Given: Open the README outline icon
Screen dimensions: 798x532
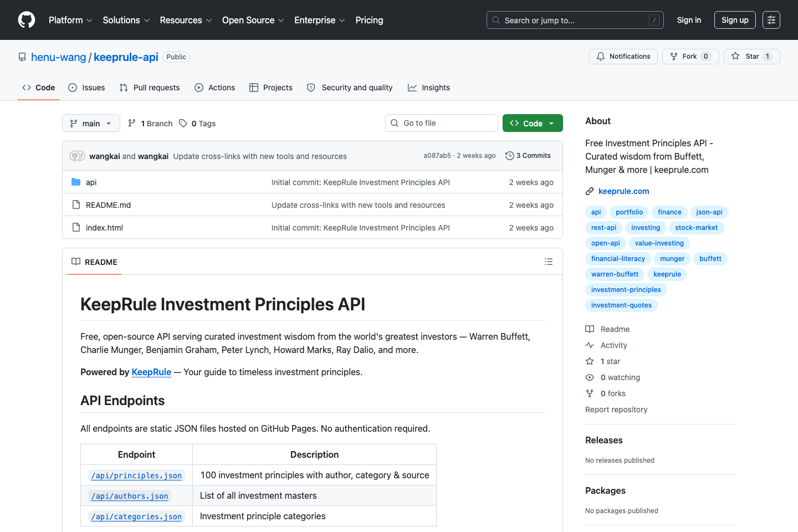Looking at the screenshot, I should coord(549,261).
